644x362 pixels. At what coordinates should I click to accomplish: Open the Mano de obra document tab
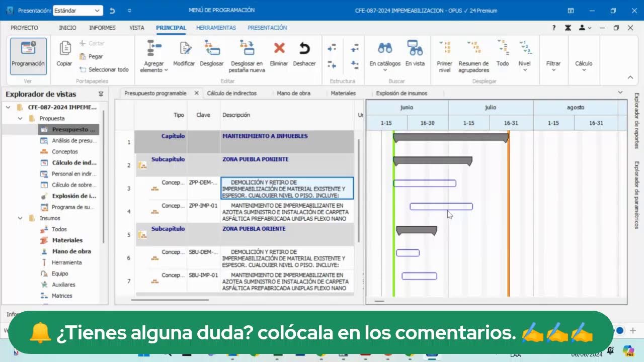click(x=293, y=93)
